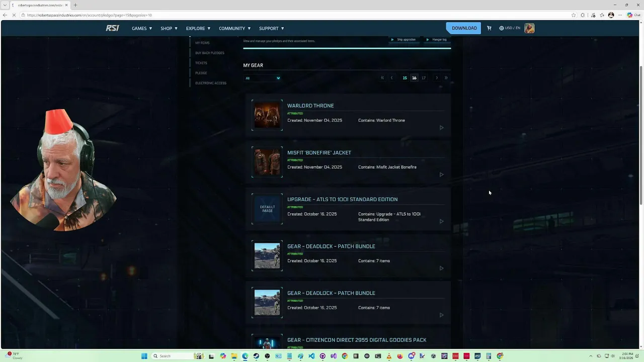Select Buy Back Pledges in sidebar
The height and width of the screenshot is (362, 644).
tap(210, 53)
